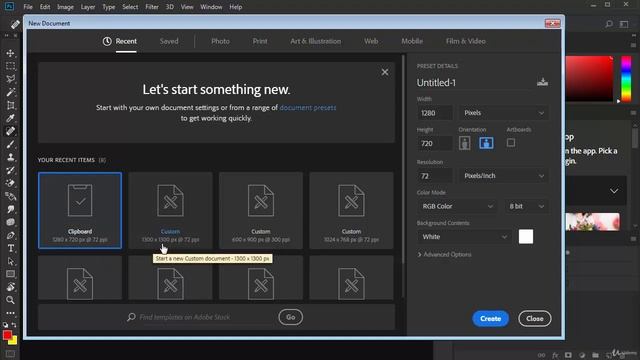
Task: Select the Path Selection arrow tool
Action: coord(10,261)
